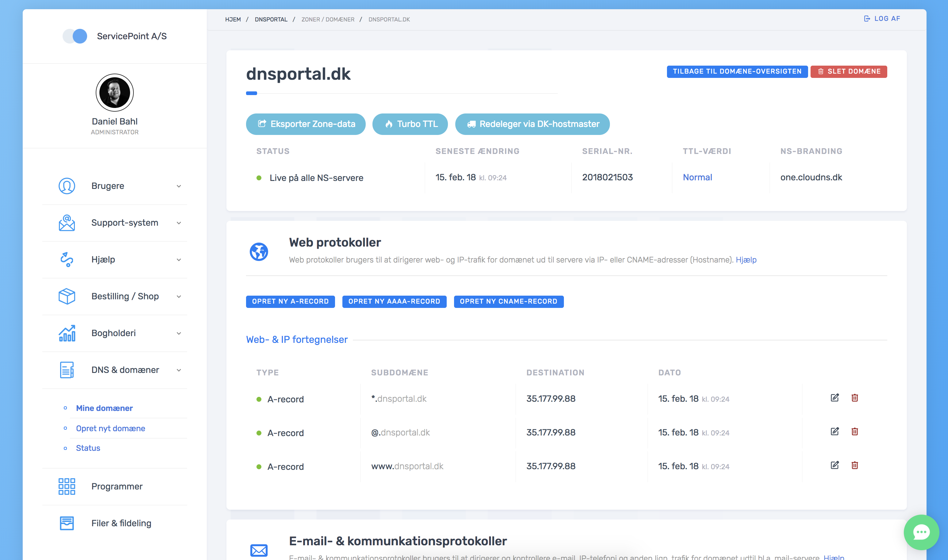
Task: Click the Filer & fildeling sidebar icon
Action: (x=67, y=523)
